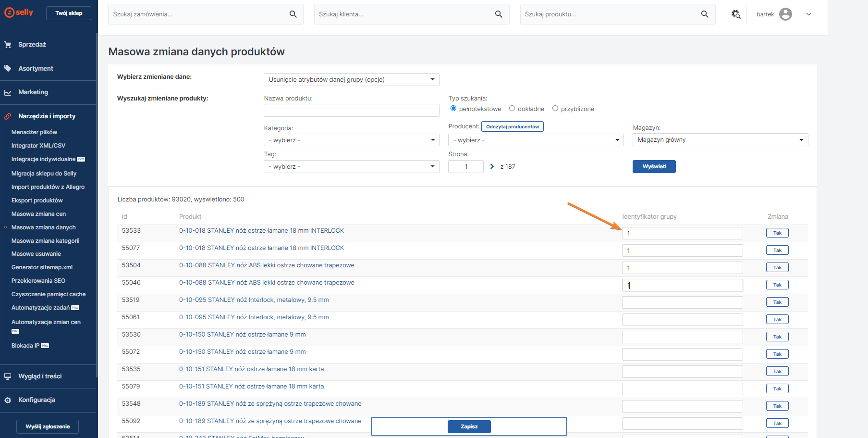The height and width of the screenshot is (438, 868).
Task: Click the product search magnifier icon
Action: [x=705, y=14]
